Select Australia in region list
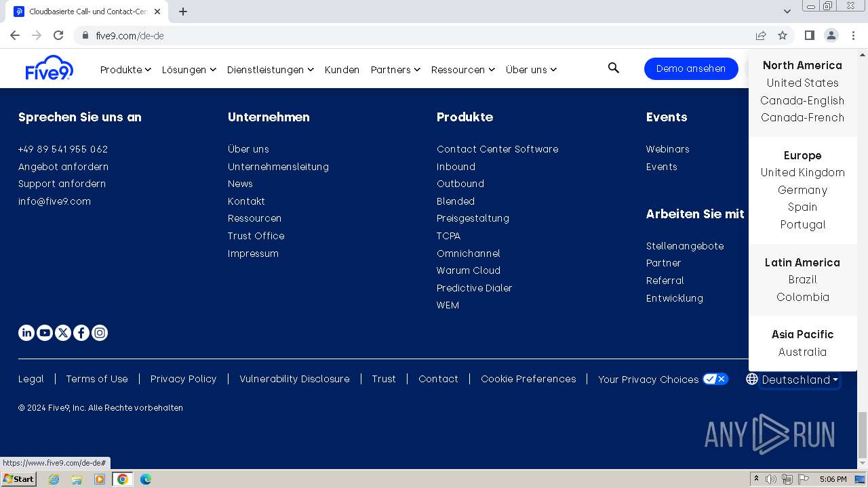The image size is (868, 488). [802, 352]
